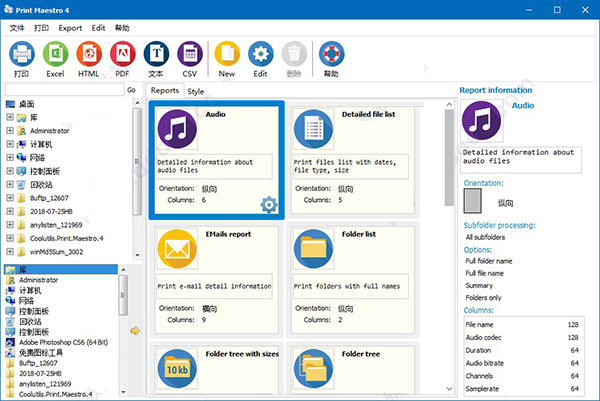Click the delete (删除) trash icon
Viewport: 600px width, 401px height.
coord(294,54)
